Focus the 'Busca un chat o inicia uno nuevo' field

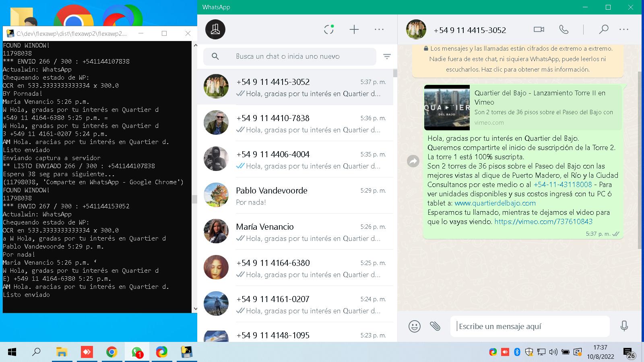tap(290, 56)
